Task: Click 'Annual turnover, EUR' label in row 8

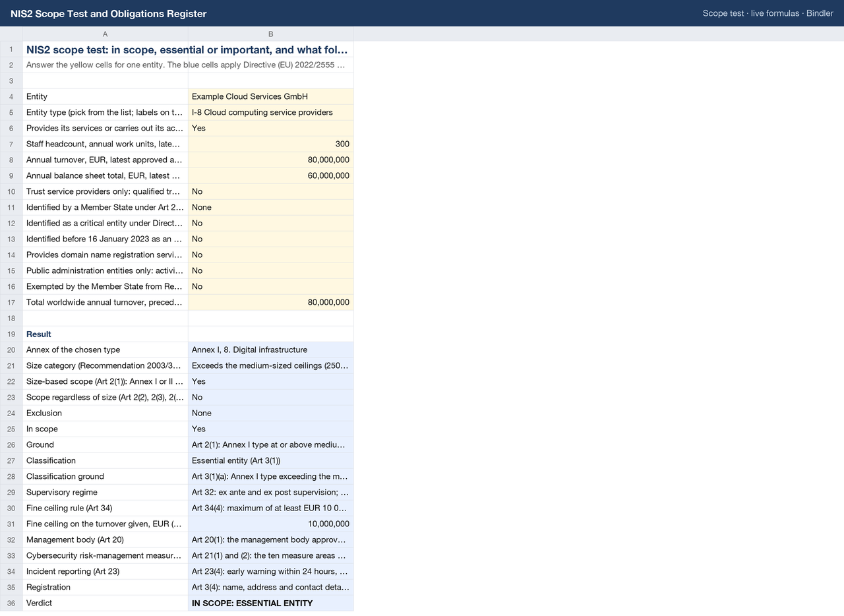Action: (105, 160)
